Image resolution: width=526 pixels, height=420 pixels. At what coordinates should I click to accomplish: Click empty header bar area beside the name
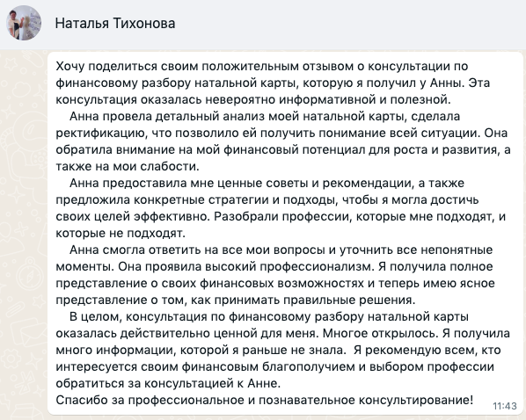[349, 24]
